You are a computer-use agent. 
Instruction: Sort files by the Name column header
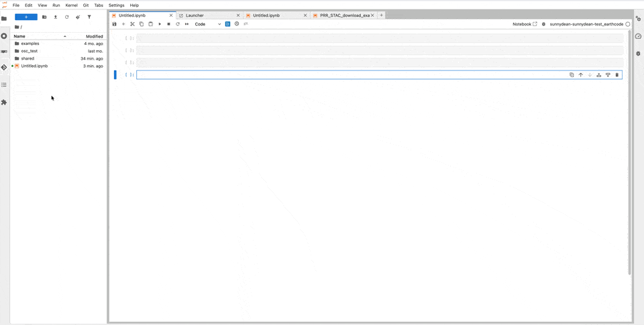[20, 36]
